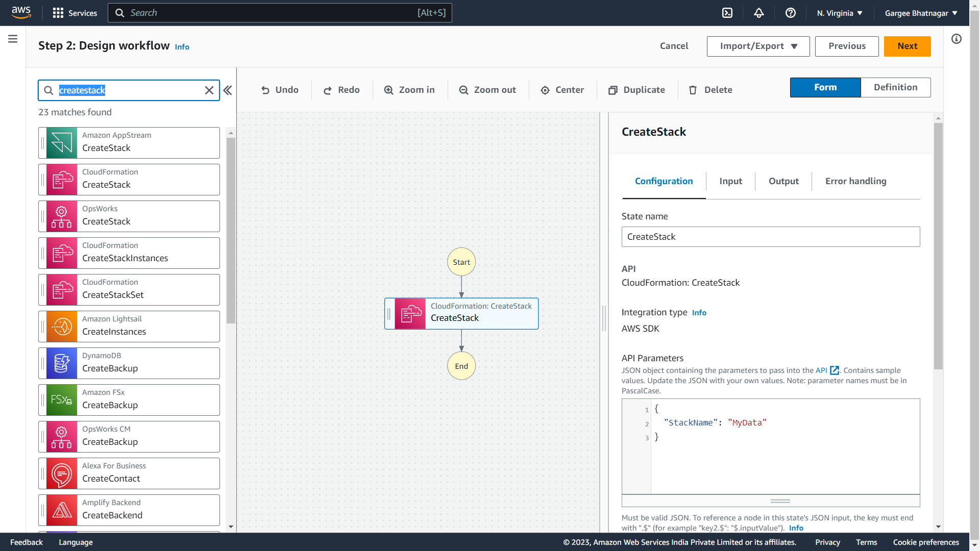
Task: Open AWS CloudShell terminal icon
Action: click(x=727, y=13)
